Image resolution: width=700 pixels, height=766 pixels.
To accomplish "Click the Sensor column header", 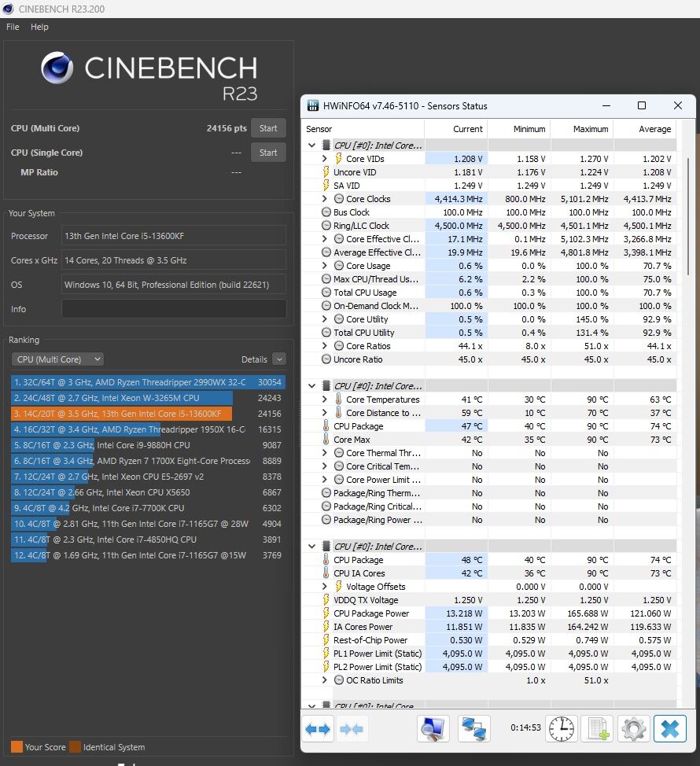I will coord(363,129).
